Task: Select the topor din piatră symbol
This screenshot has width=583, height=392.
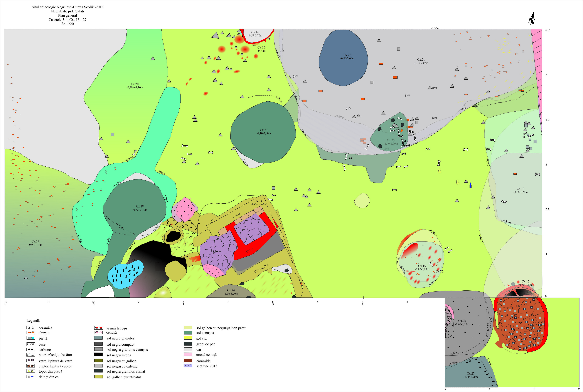Action: click(31, 371)
